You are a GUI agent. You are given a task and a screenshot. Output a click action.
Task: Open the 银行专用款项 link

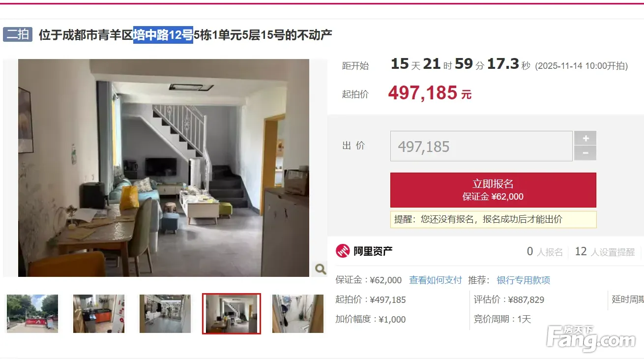(524, 280)
